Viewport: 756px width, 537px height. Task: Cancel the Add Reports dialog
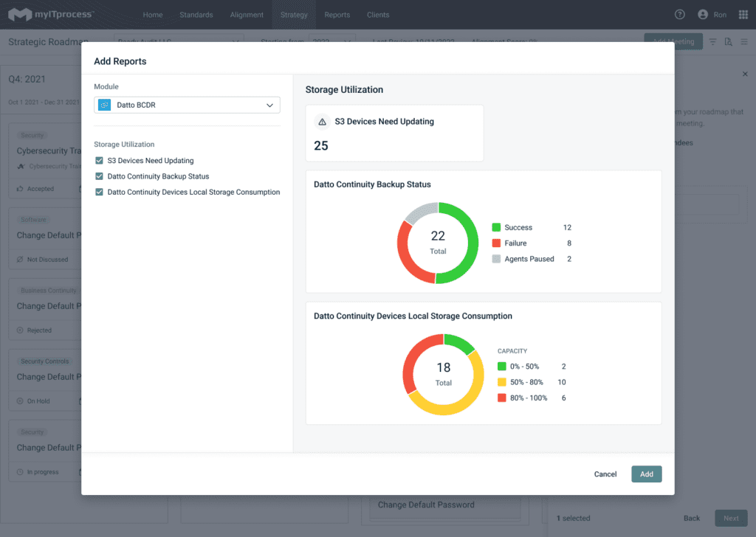click(x=605, y=474)
